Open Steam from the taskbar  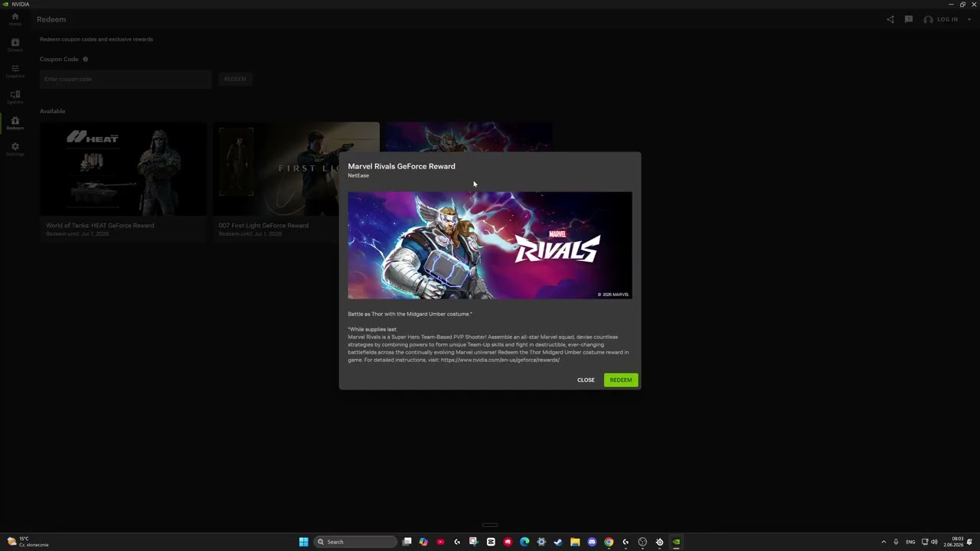[x=558, y=542]
